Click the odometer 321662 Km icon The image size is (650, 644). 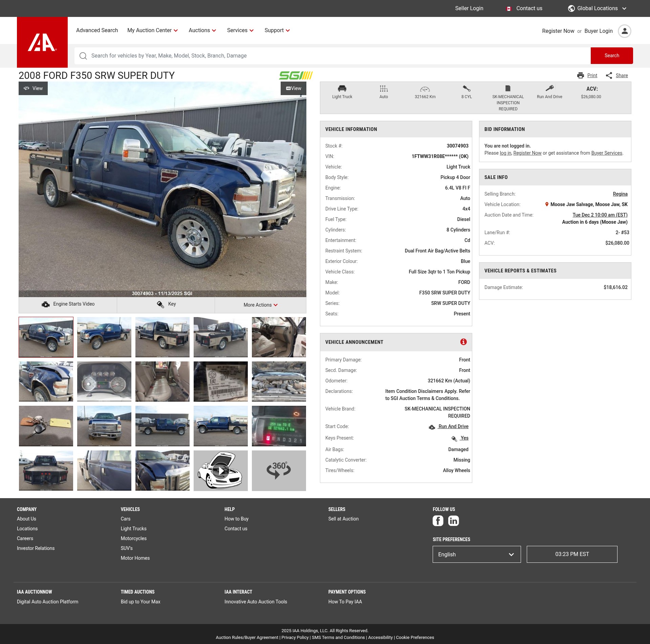point(425,89)
